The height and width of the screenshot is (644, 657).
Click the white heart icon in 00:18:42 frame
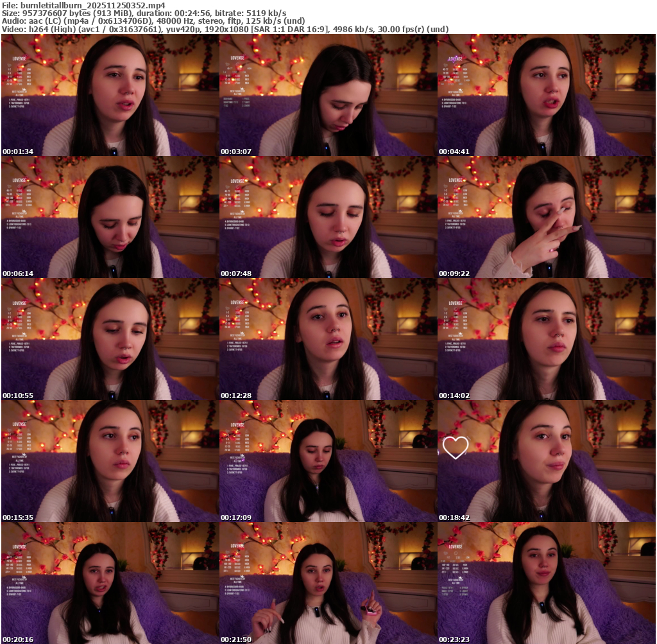click(456, 448)
